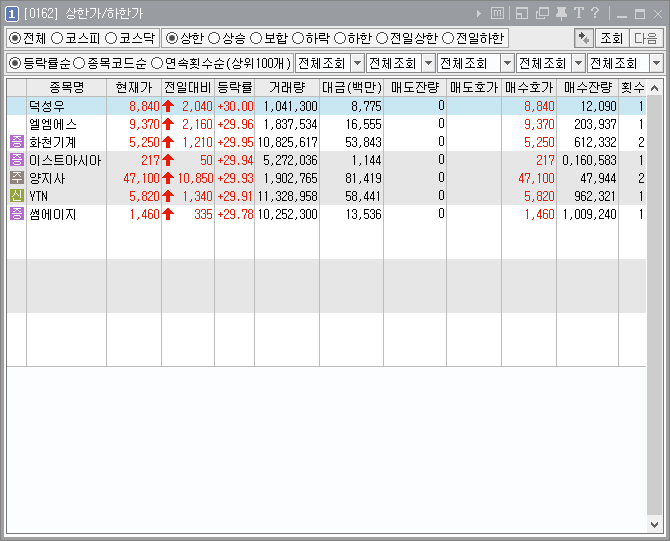Select the 하한 radio button
Image resolution: width=670 pixels, height=541 pixels.
coord(339,38)
